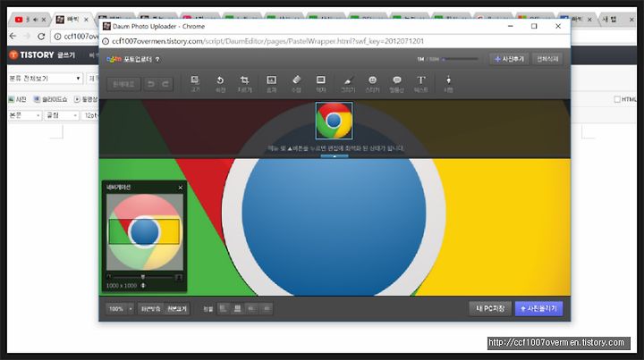
Task: Undo the last edit
Action: [x=151, y=84]
